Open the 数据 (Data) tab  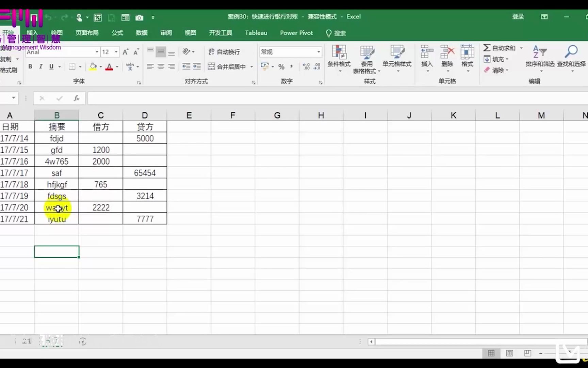(x=142, y=33)
